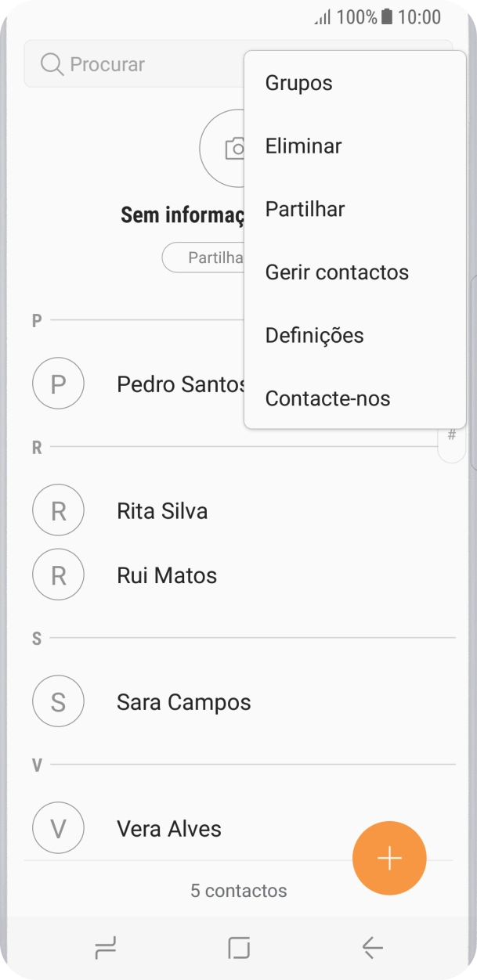Image resolution: width=477 pixels, height=980 pixels.
Task: Select Grupos from the menu
Action: 298,83
